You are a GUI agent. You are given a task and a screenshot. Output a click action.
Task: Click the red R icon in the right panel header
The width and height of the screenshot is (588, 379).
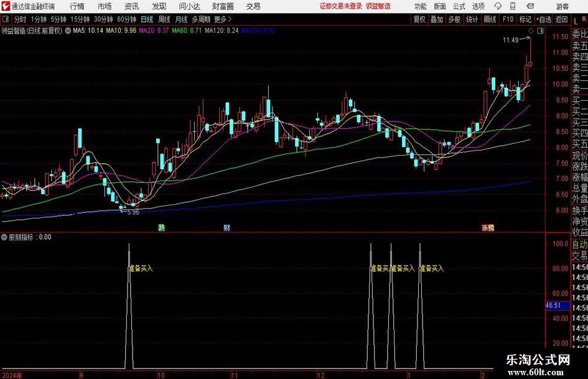coord(584,19)
